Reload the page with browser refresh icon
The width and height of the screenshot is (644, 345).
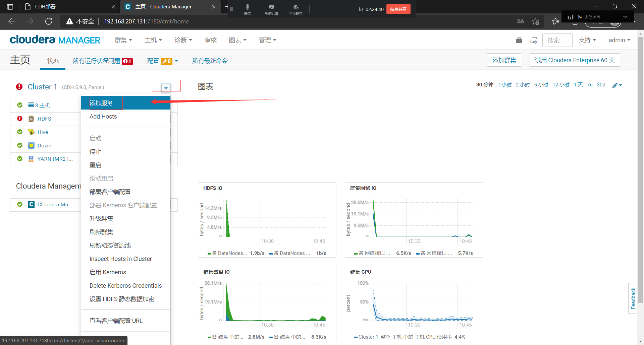coord(49,21)
